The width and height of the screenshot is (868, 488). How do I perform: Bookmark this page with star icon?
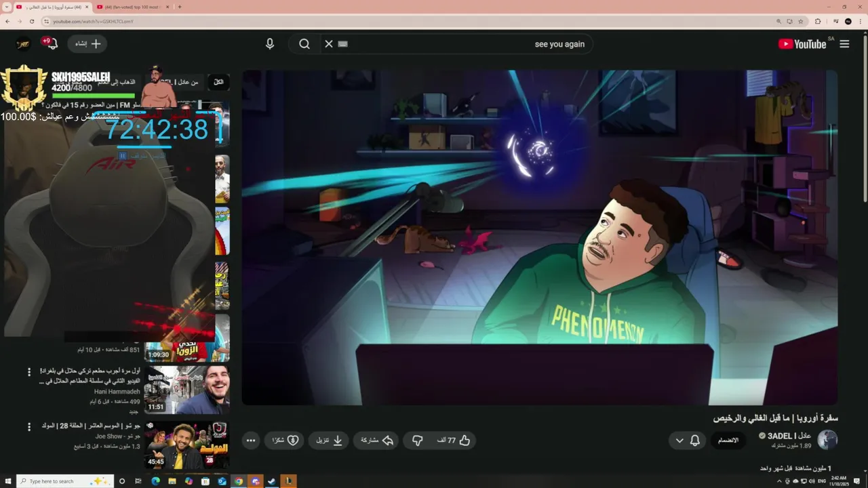coord(801,21)
